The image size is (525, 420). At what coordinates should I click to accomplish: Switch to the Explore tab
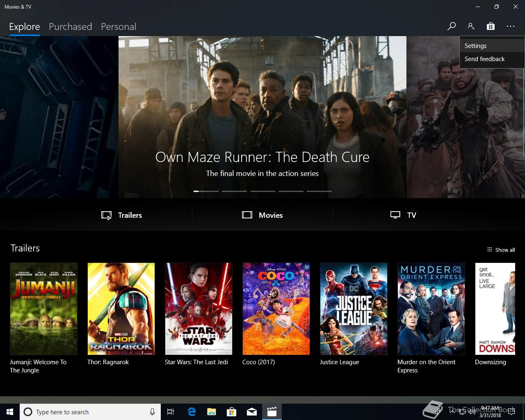point(25,27)
